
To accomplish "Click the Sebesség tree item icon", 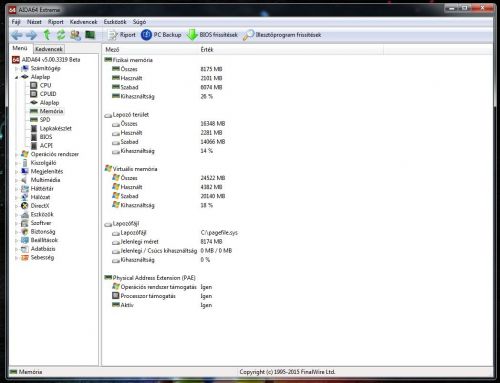I will tap(25, 258).
